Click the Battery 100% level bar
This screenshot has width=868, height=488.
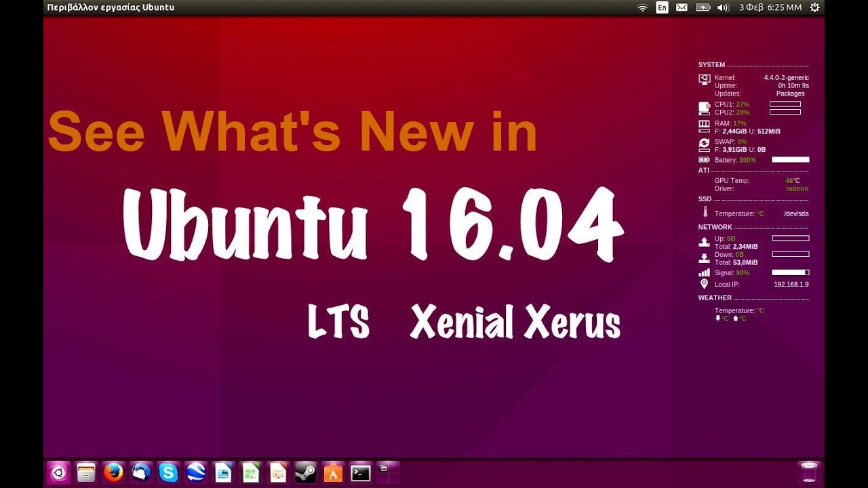791,160
